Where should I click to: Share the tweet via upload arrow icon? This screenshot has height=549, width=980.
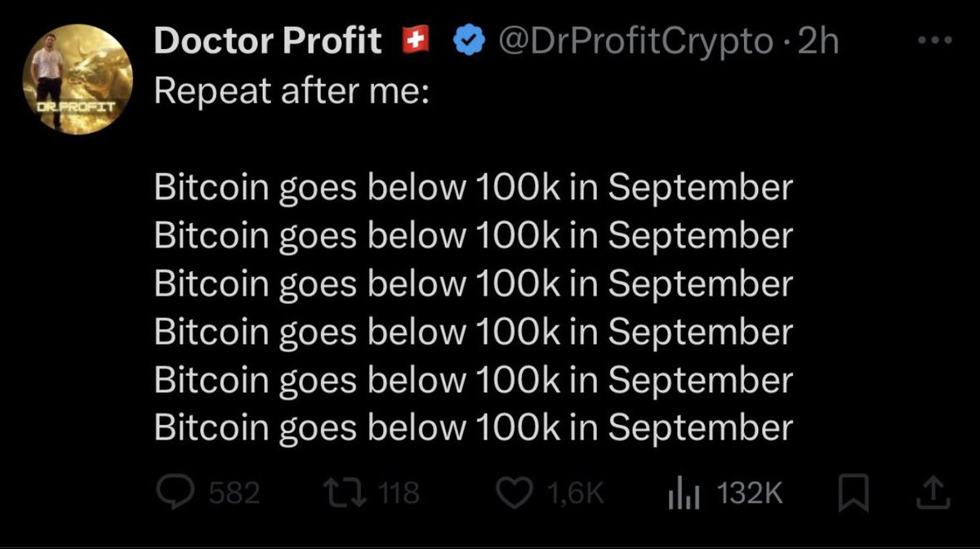click(x=934, y=492)
